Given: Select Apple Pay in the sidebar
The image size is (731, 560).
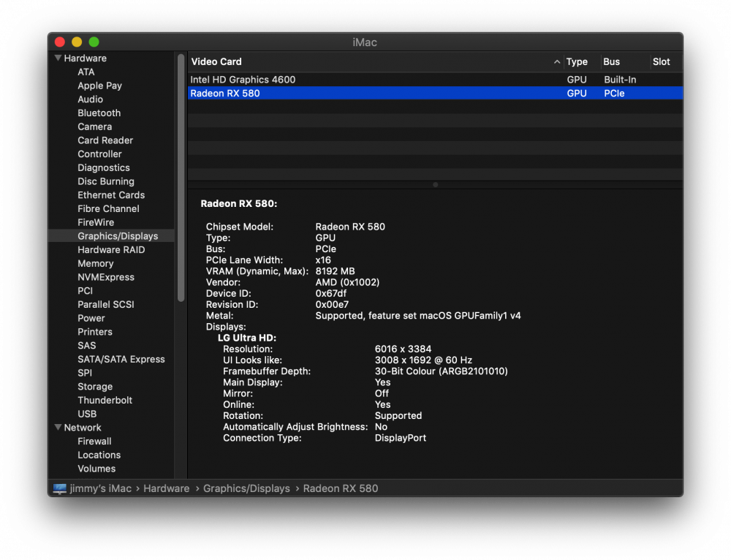Looking at the screenshot, I should pos(99,86).
